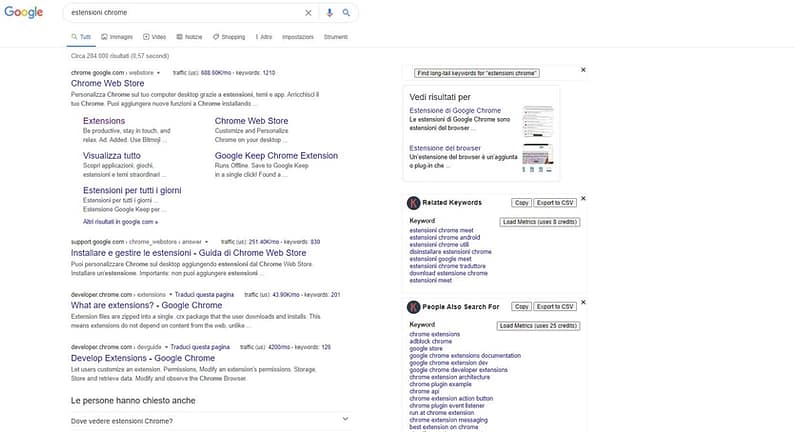
Task: Click keyword google store
Action: [426, 348]
